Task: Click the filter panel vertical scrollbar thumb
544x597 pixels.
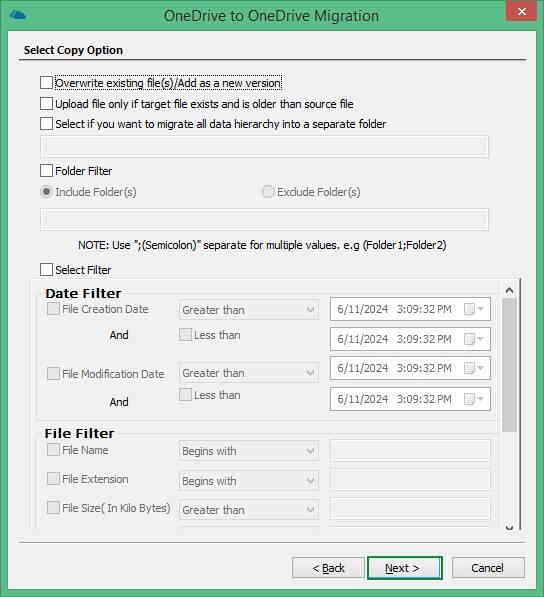Action: (509, 365)
